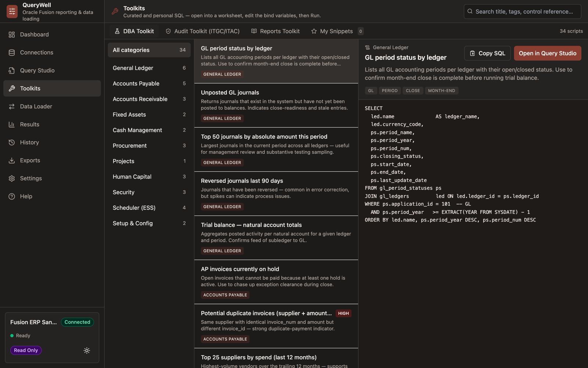Click the PERIOD tag chip
588x368 pixels.
tap(390, 91)
